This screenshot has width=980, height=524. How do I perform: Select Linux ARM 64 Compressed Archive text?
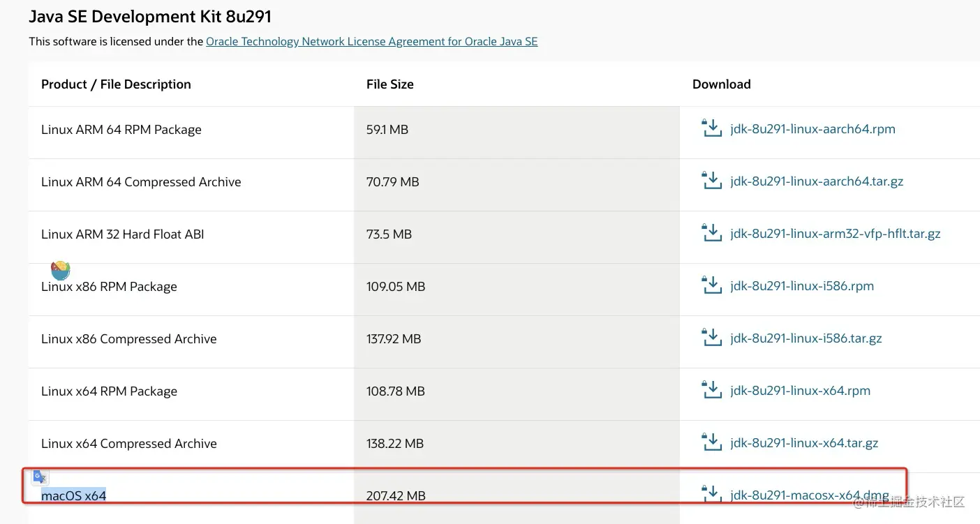pos(141,182)
